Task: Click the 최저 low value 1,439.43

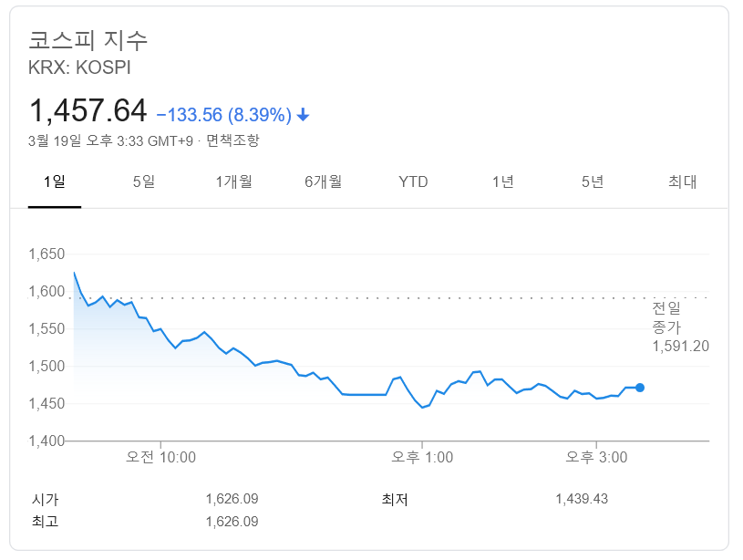Action: pos(583,499)
